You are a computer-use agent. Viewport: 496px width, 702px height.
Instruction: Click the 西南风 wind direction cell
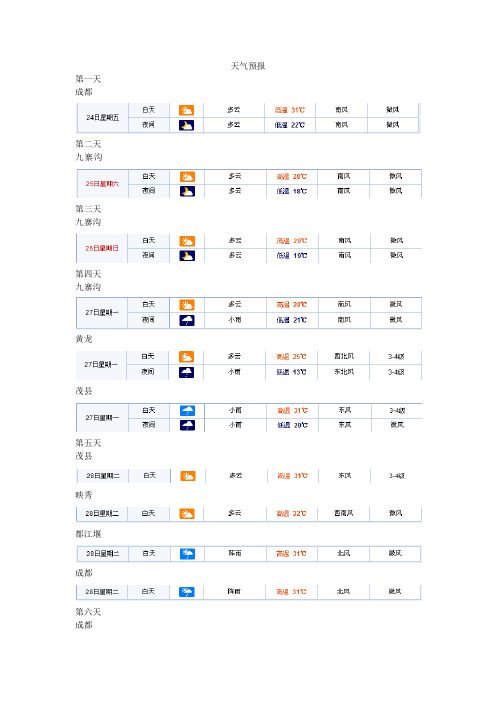point(344,513)
